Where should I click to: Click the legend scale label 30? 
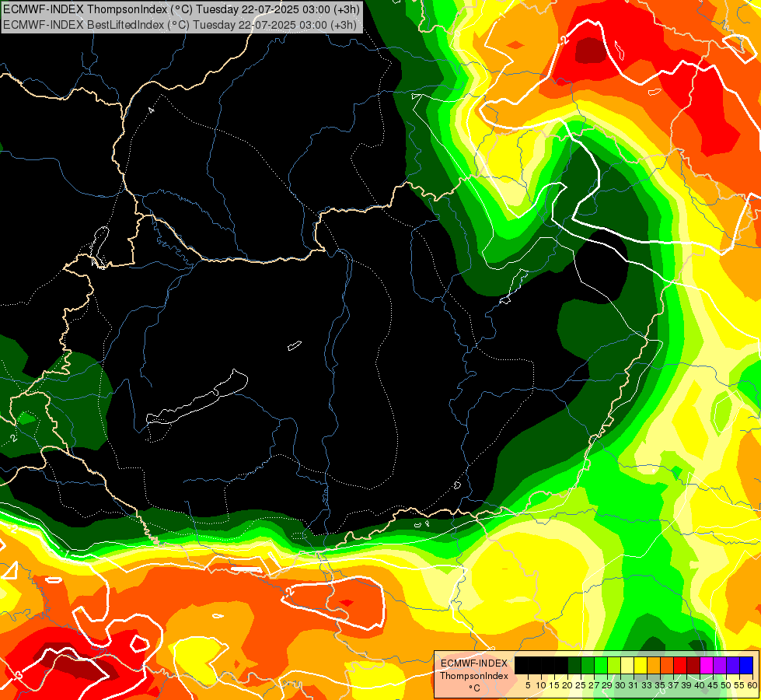[x=620, y=685]
